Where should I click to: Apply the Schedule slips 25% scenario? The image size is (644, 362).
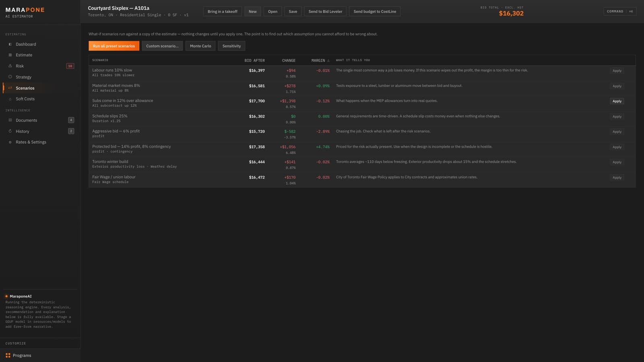point(617,117)
